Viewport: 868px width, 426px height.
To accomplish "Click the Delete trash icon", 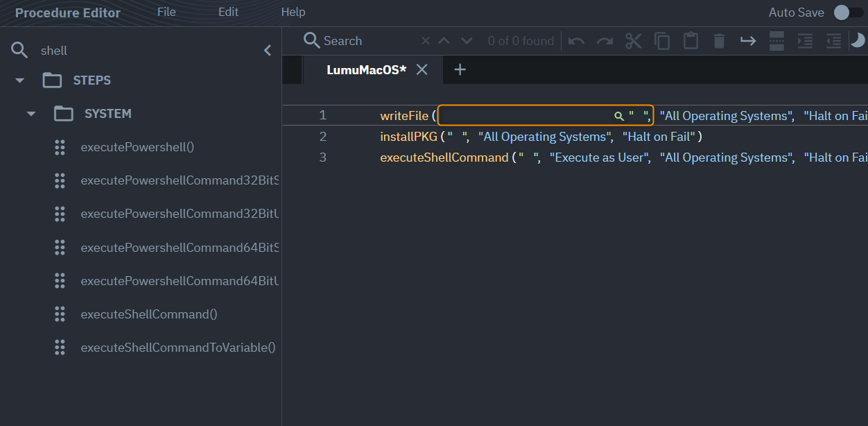I will [719, 41].
